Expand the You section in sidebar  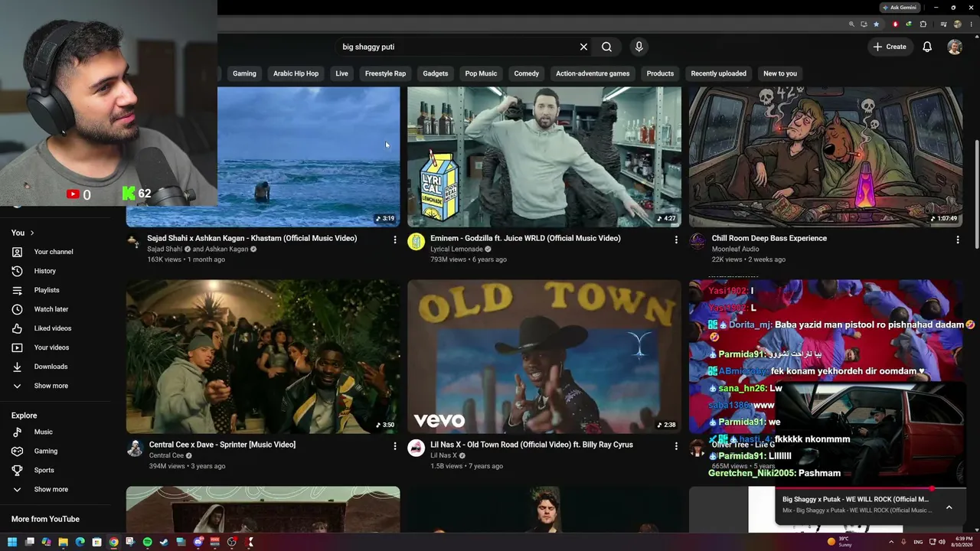click(23, 233)
